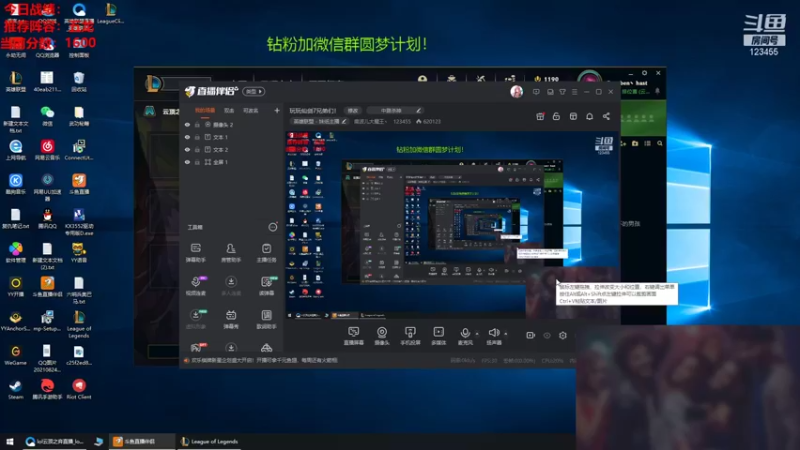Open the hamburger menu in title bar
The image size is (800, 450).
(x=574, y=92)
